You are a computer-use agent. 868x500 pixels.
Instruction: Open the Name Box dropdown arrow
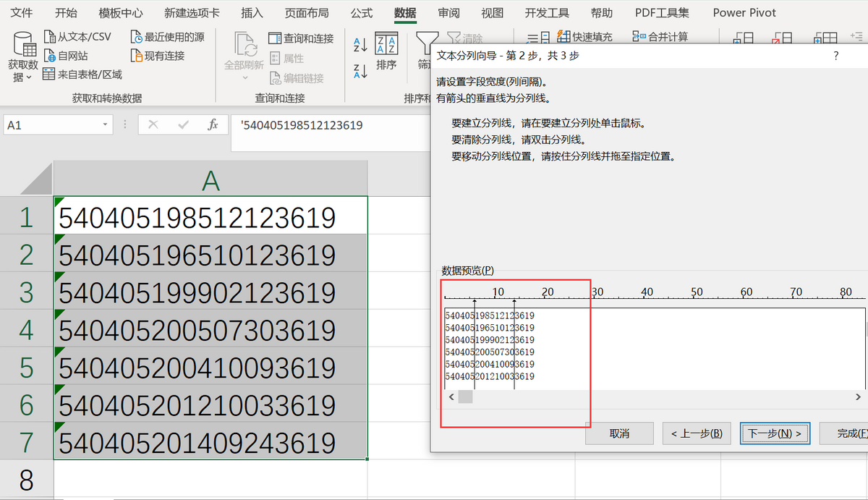106,125
